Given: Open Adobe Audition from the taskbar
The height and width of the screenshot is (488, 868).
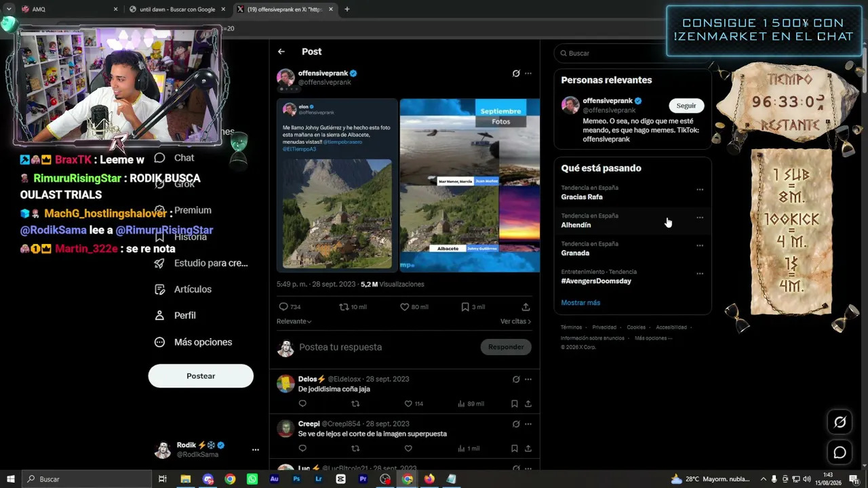Looking at the screenshot, I should 274,479.
